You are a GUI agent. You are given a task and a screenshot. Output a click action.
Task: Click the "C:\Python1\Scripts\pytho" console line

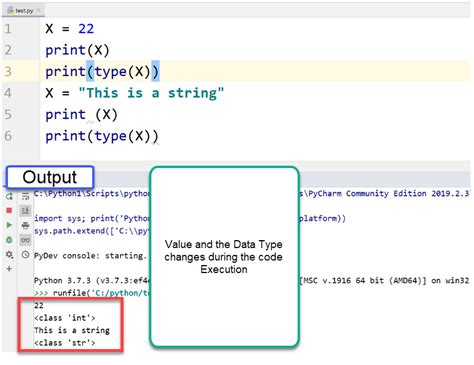click(x=92, y=194)
